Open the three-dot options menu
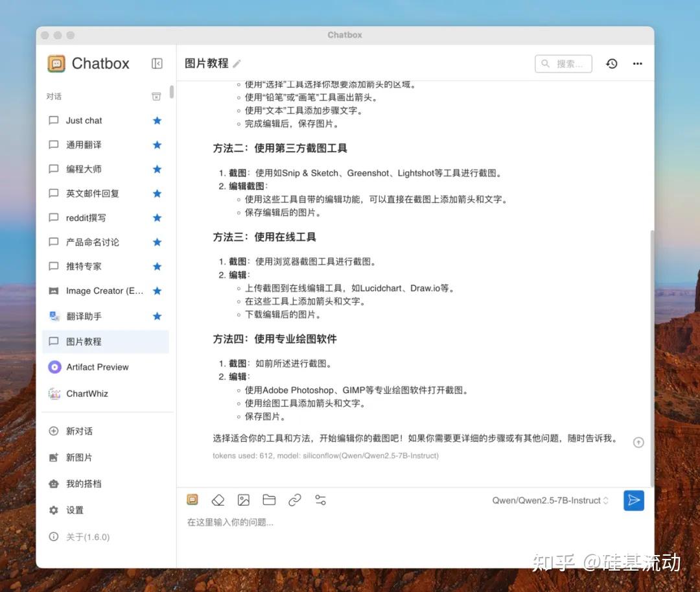This screenshot has height=592, width=700. pos(637,64)
